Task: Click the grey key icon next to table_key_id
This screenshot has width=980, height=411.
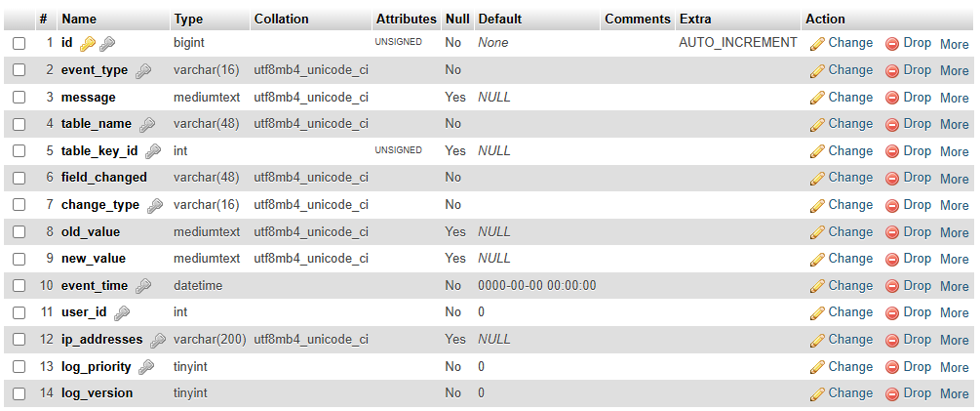Action: (x=153, y=151)
